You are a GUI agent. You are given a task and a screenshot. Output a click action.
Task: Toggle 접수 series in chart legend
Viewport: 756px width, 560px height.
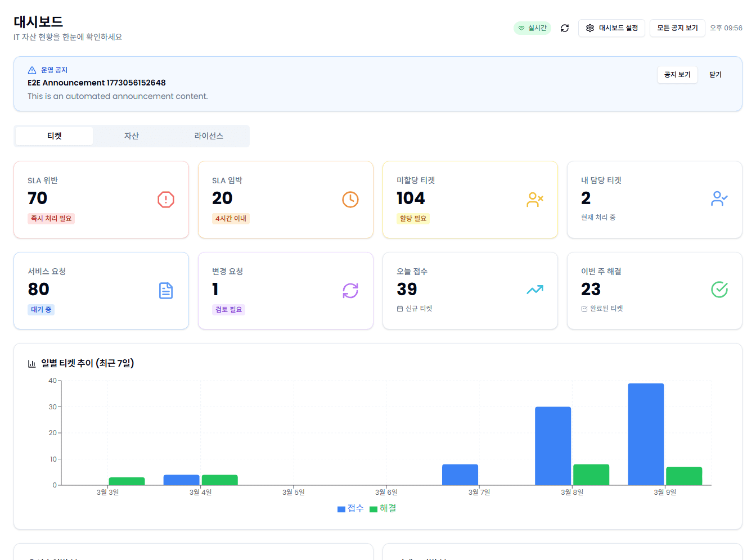[x=350, y=508]
